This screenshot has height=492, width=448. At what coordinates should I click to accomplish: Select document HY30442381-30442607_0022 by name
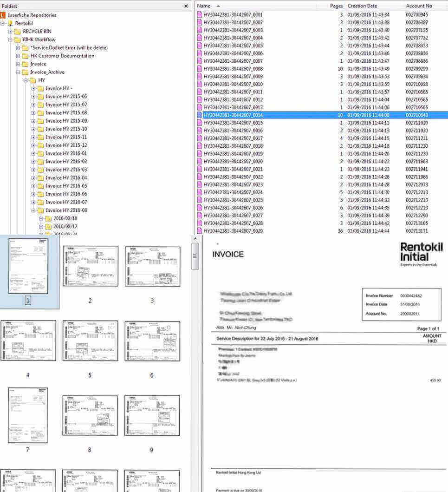coord(233,177)
